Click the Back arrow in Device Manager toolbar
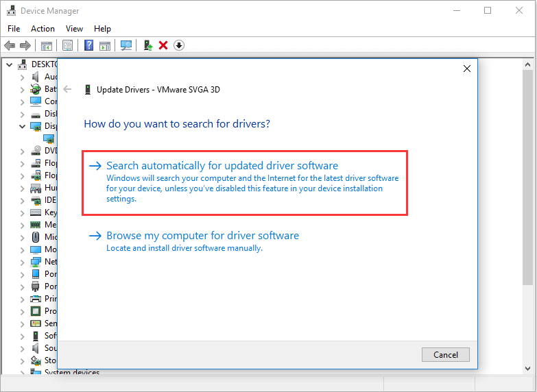Screen dimensions: 537x392 pos(10,45)
